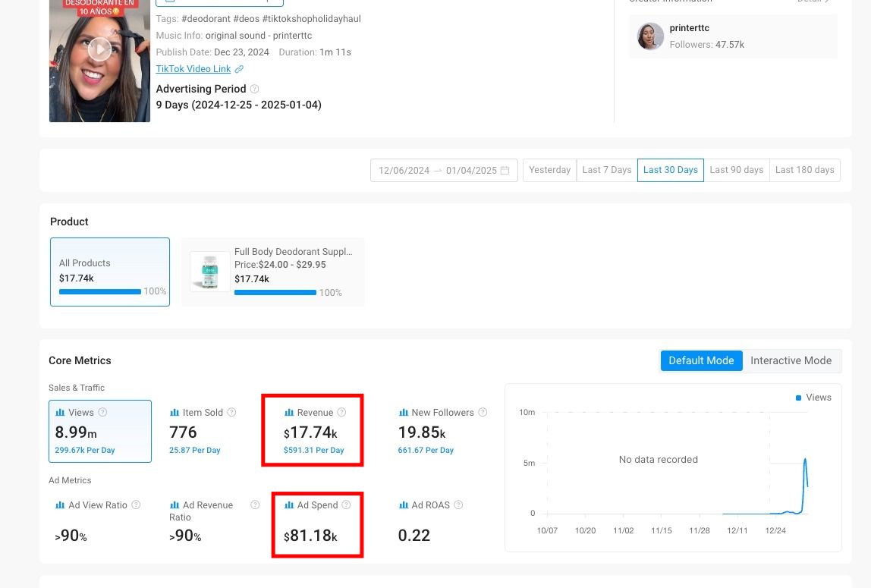The height and width of the screenshot is (588, 871).
Task: Click the 'Followers: 47.57k' text
Action: (x=707, y=45)
